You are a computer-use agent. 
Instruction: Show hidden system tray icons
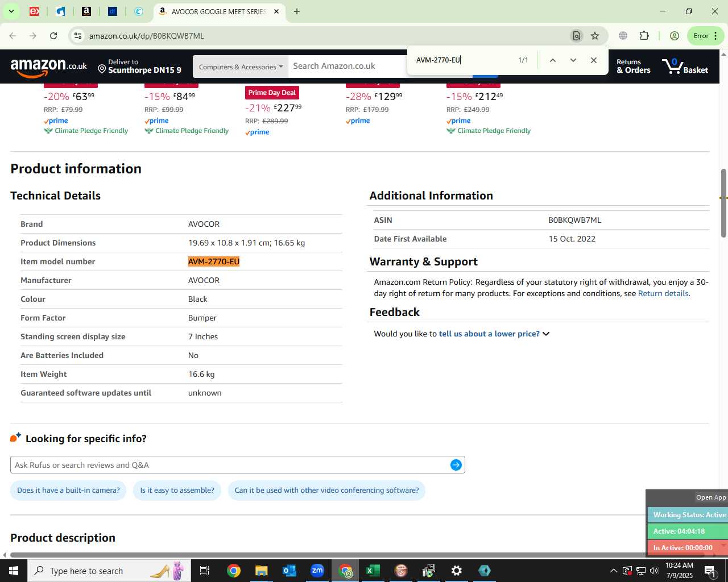click(x=613, y=571)
